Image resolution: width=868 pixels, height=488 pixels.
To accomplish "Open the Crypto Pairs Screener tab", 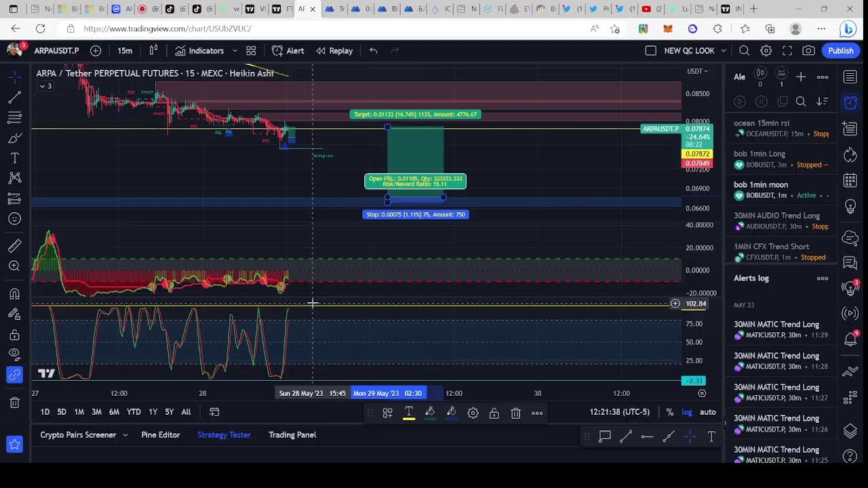I will pyautogui.click(x=78, y=435).
